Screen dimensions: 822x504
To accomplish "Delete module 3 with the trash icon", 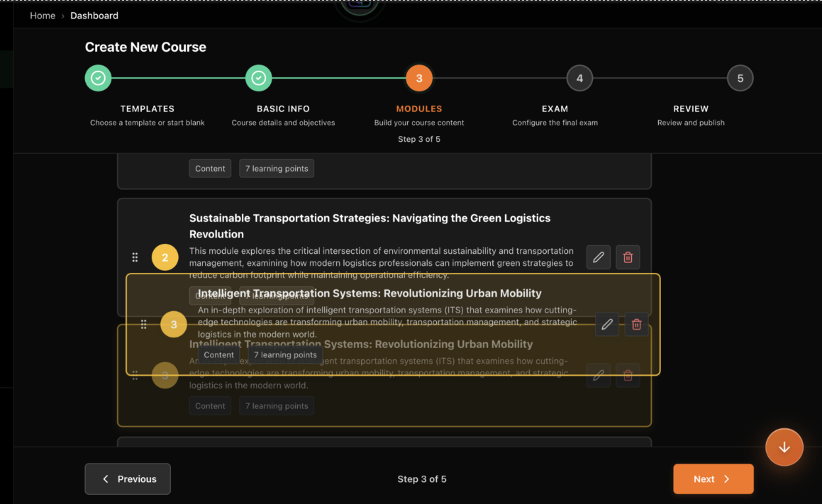I will (x=636, y=324).
